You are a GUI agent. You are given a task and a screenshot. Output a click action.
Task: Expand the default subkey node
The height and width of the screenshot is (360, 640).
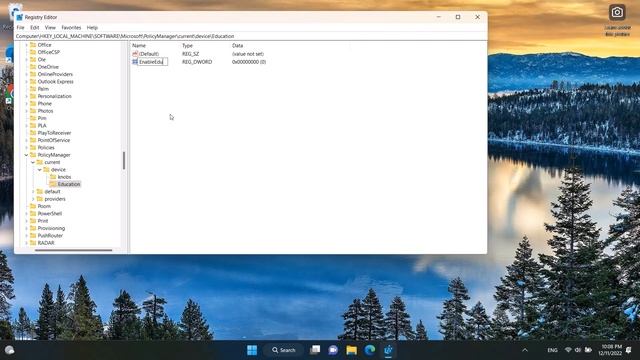33,192
